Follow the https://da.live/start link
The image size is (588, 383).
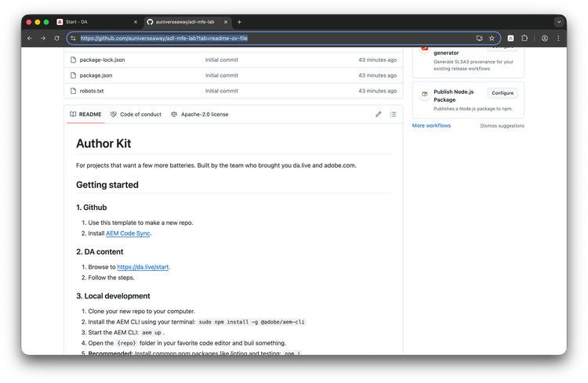(143, 267)
